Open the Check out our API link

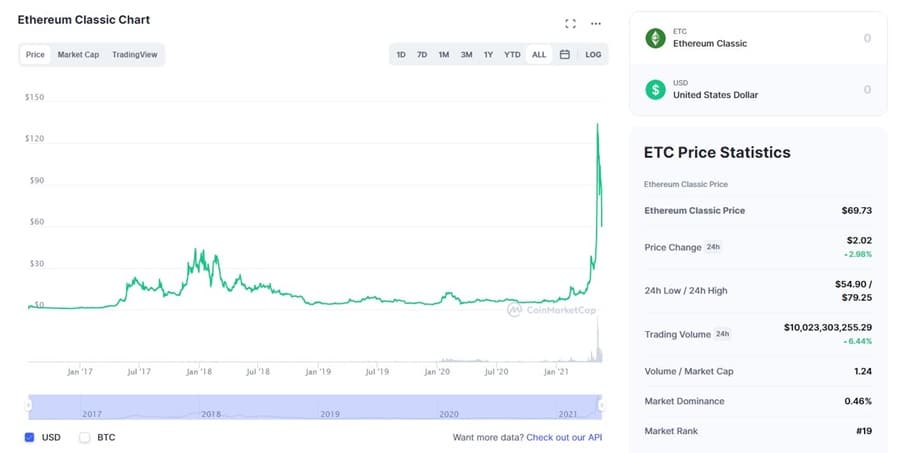pyautogui.click(x=564, y=437)
